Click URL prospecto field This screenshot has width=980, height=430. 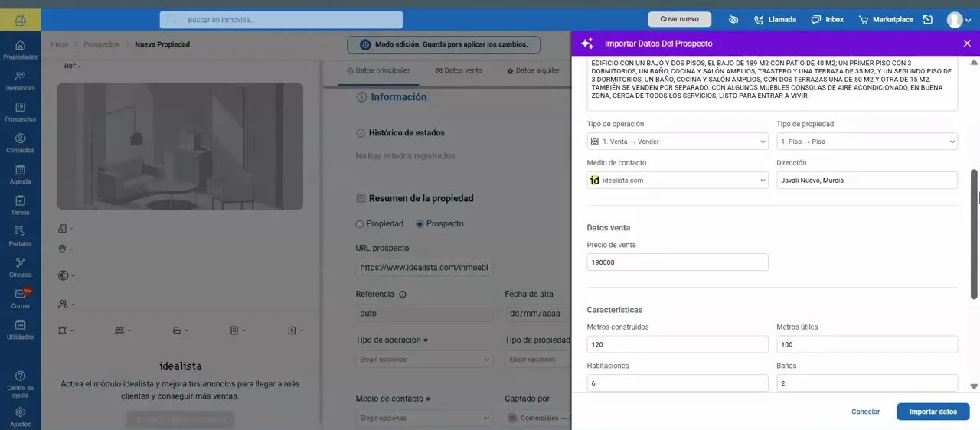[x=424, y=268]
